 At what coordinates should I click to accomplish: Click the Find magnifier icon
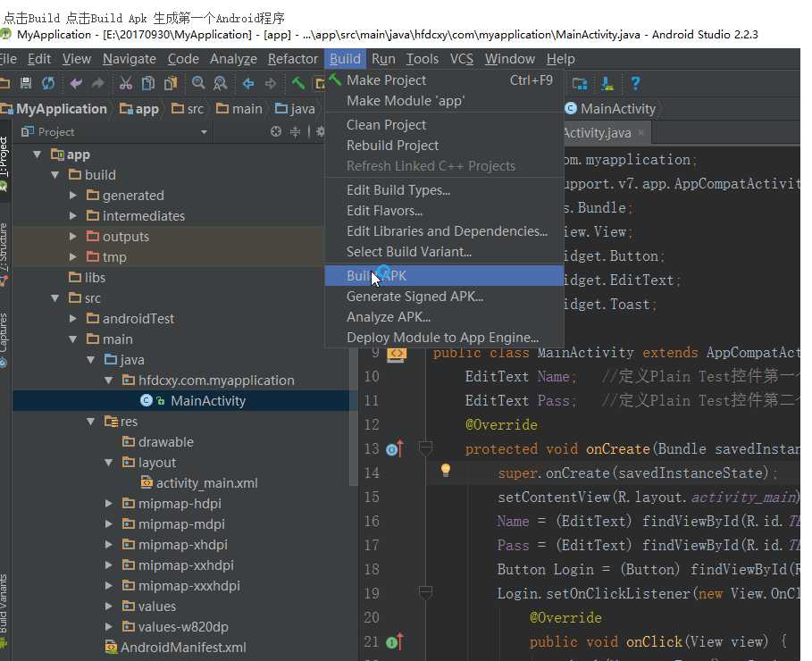197,83
